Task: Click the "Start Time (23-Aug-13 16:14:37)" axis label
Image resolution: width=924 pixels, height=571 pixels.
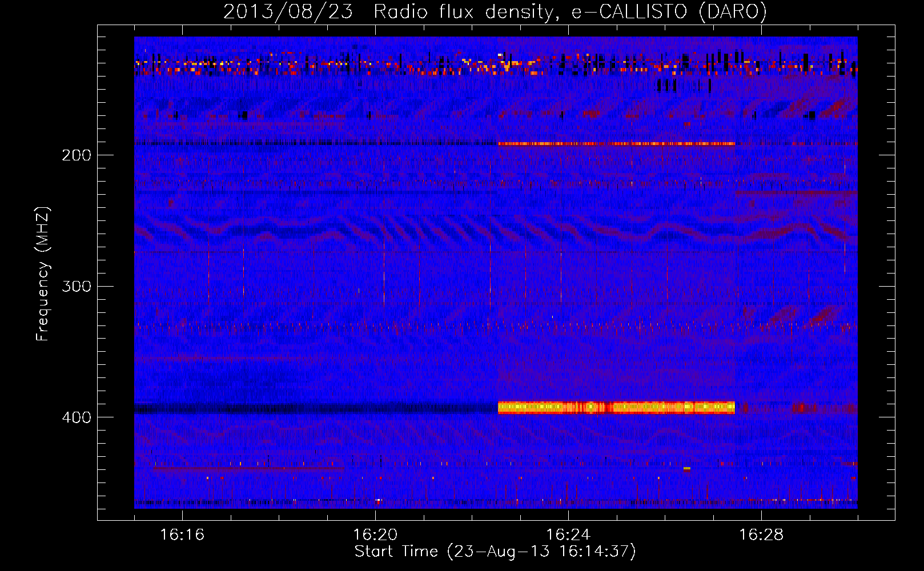Action: 495,552
